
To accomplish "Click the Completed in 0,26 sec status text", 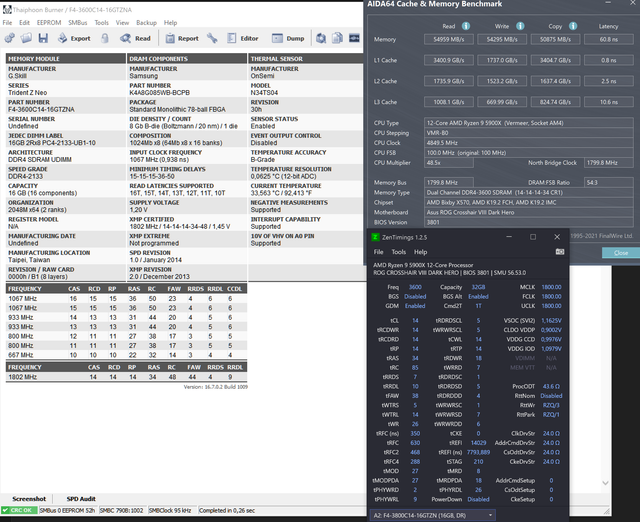I will [227, 510].
